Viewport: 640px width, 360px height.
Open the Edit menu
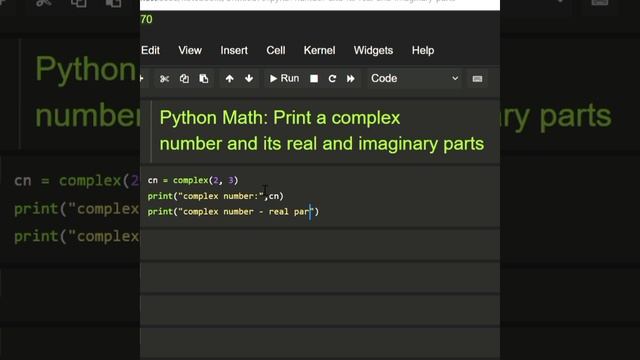[150, 51]
